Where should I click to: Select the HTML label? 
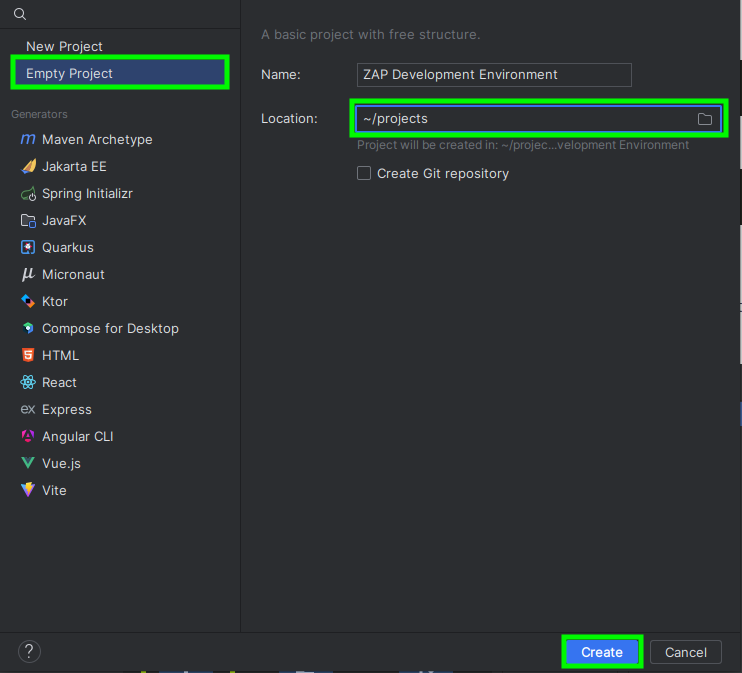click(60, 355)
